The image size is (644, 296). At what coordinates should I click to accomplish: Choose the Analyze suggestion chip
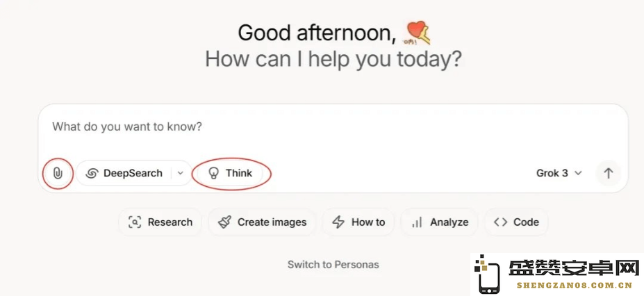pyautogui.click(x=439, y=222)
